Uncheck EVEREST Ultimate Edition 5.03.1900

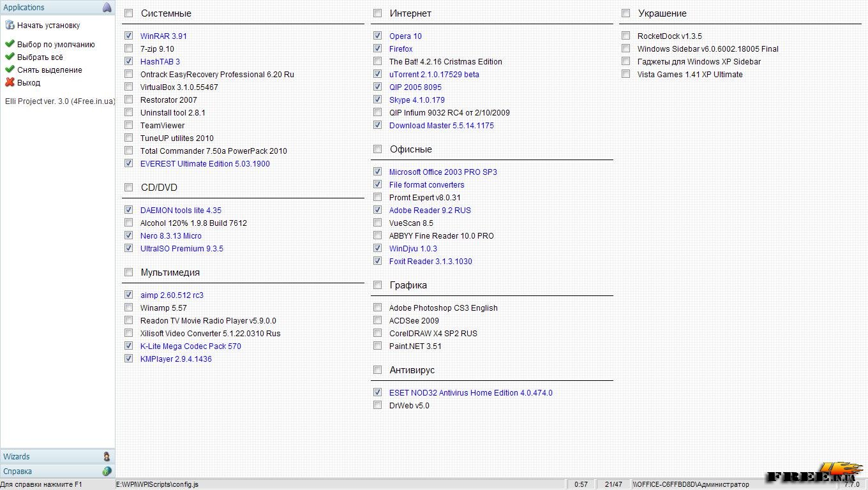pos(129,163)
